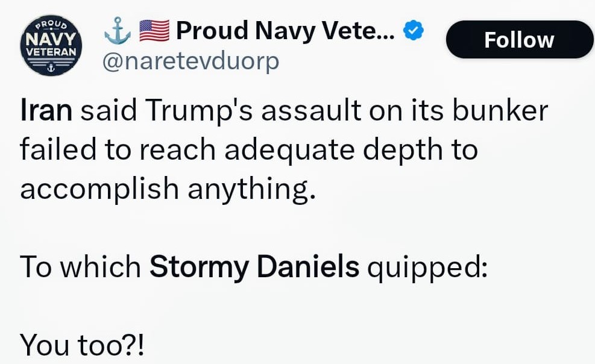Open the @naretevduorp handle link
This screenshot has height=364, width=595.
point(191,61)
